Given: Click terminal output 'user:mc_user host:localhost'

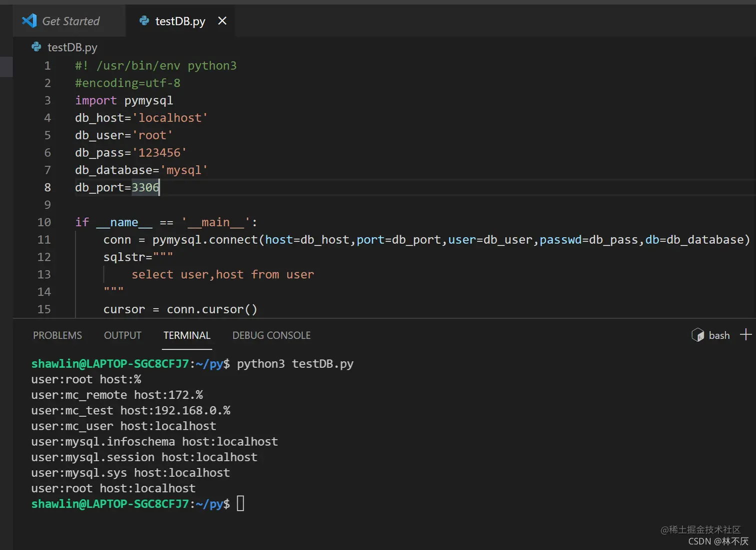Looking at the screenshot, I should pyautogui.click(x=123, y=426).
